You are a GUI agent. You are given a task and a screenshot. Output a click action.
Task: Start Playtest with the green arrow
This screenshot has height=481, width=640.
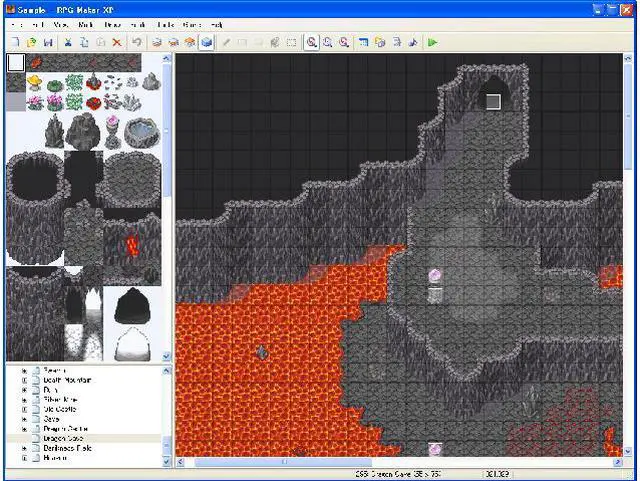point(432,43)
